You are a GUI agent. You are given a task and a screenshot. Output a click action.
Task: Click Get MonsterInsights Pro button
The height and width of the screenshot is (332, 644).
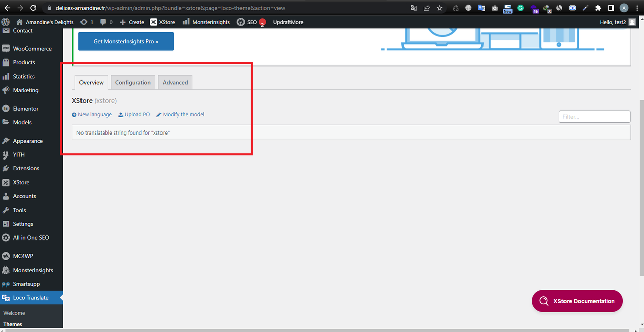pyautogui.click(x=126, y=41)
